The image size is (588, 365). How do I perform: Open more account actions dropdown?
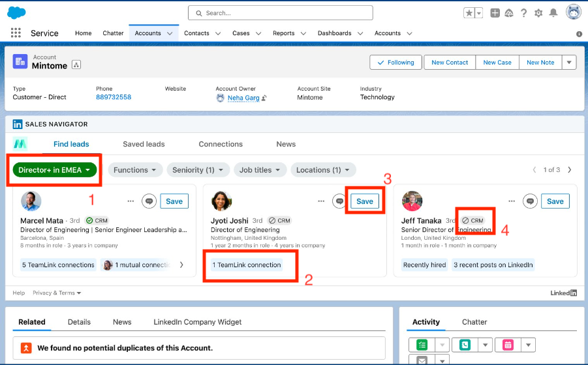569,63
